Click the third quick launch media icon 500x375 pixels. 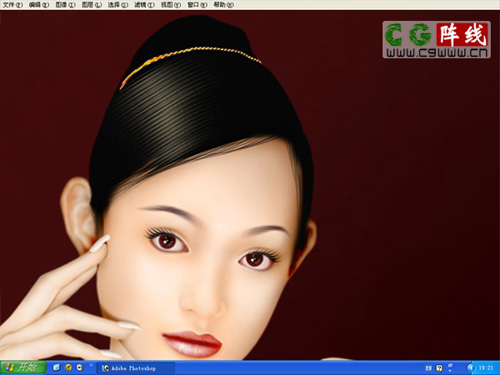coord(79,367)
